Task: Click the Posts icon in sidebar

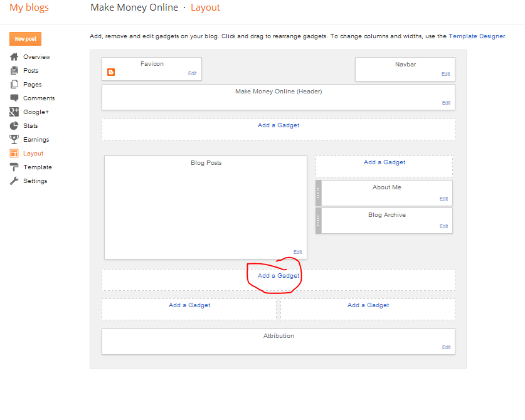Action: [14, 71]
